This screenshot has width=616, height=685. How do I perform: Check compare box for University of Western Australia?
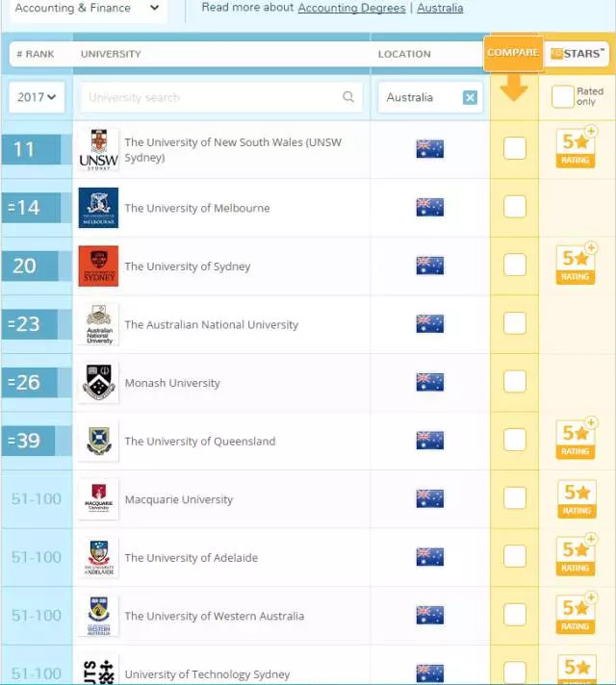515,615
